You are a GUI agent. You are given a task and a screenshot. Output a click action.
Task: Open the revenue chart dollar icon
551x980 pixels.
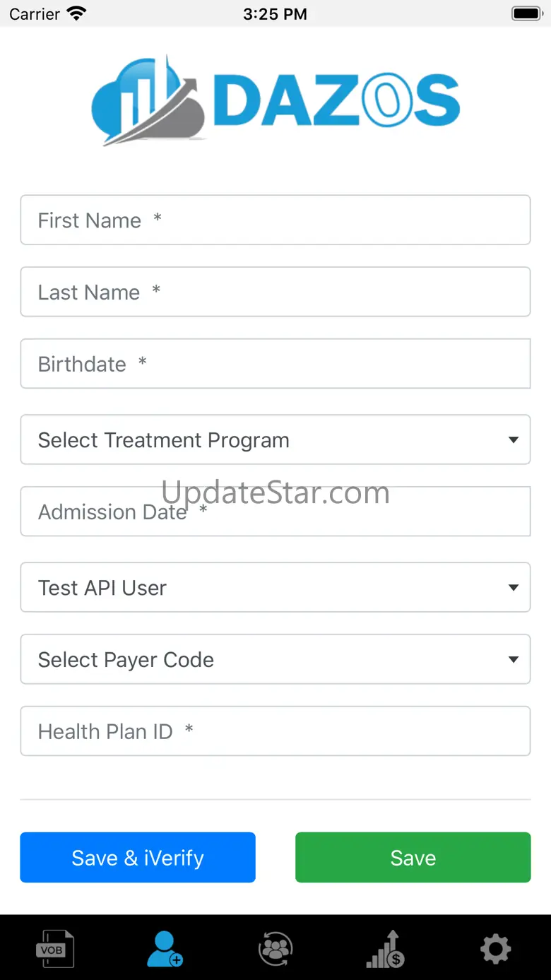[385, 948]
